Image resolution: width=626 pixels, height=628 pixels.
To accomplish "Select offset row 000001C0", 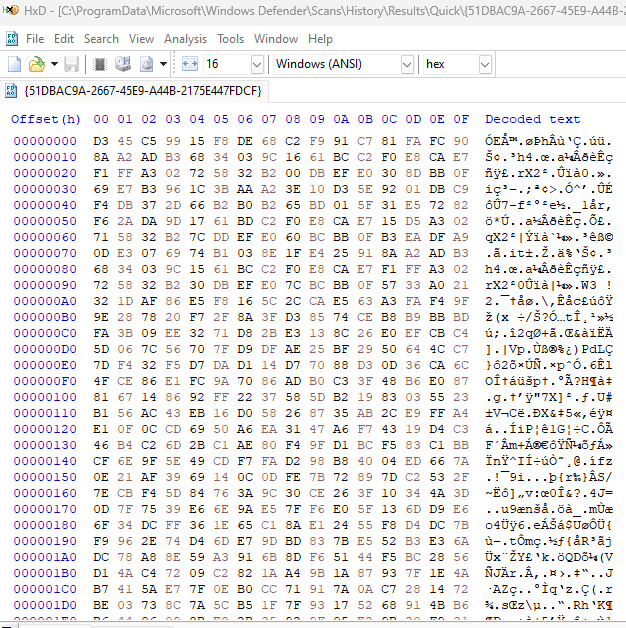I will point(45,589).
